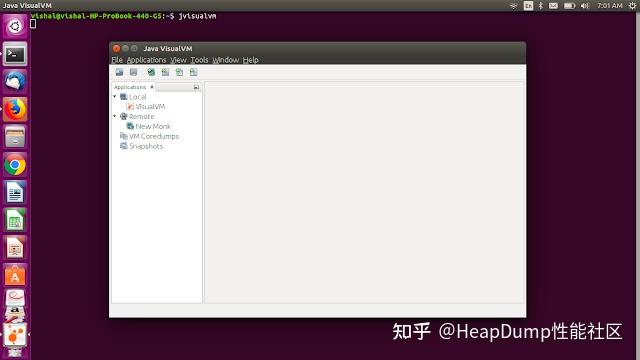This screenshot has width=640, height=360.
Task: Open the File menu
Action: point(117,60)
